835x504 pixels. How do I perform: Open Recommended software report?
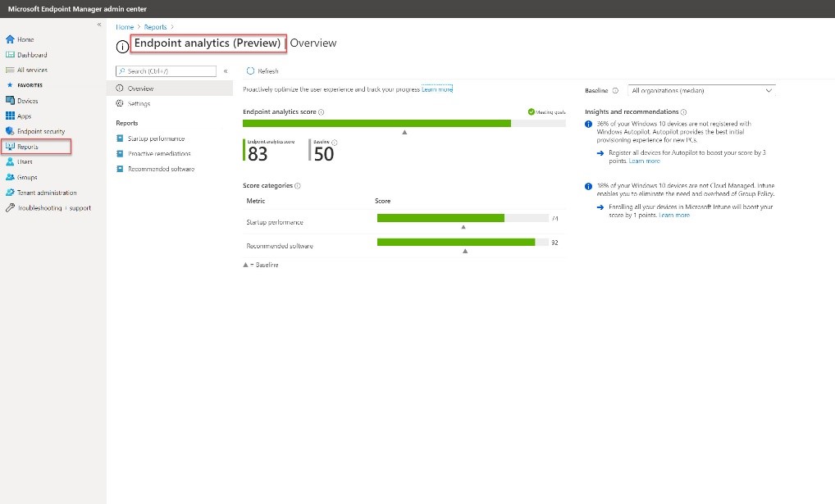coord(161,170)
